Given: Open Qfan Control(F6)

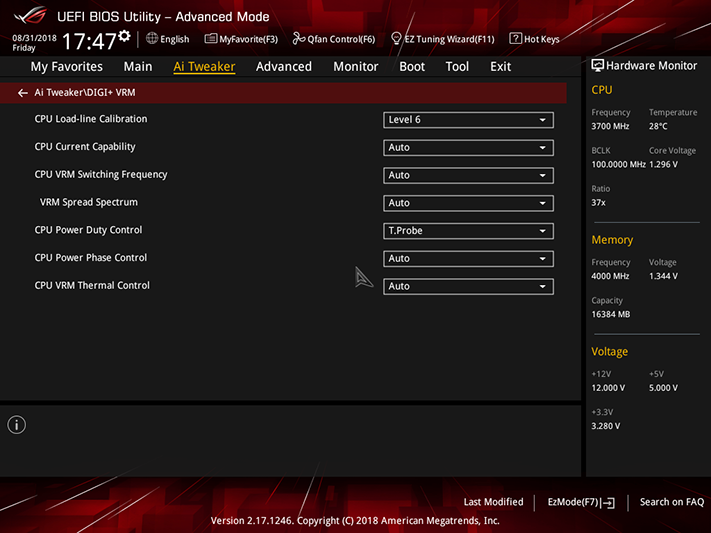Looking at the screenshot, I should 341,39.
